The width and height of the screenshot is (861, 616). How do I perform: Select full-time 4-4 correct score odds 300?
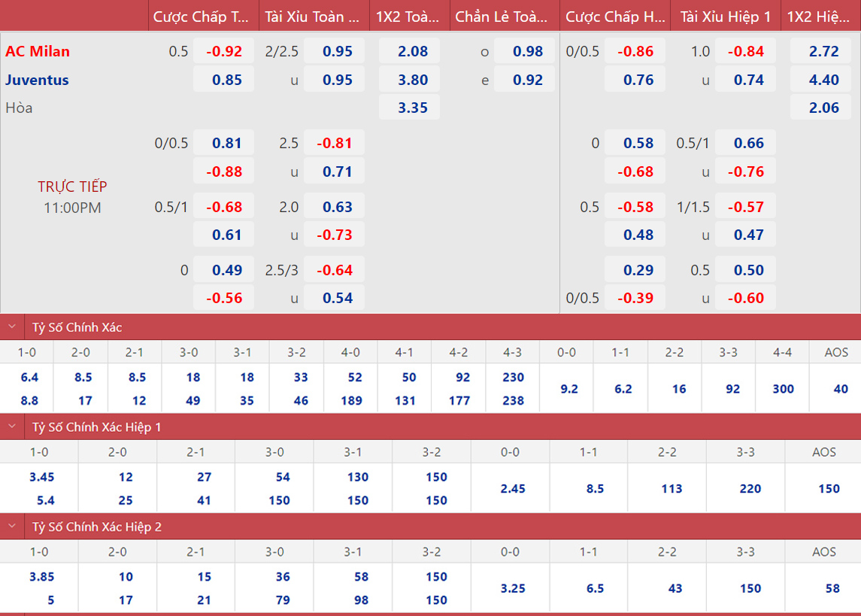pyautogui.click(x=783, y=389)
